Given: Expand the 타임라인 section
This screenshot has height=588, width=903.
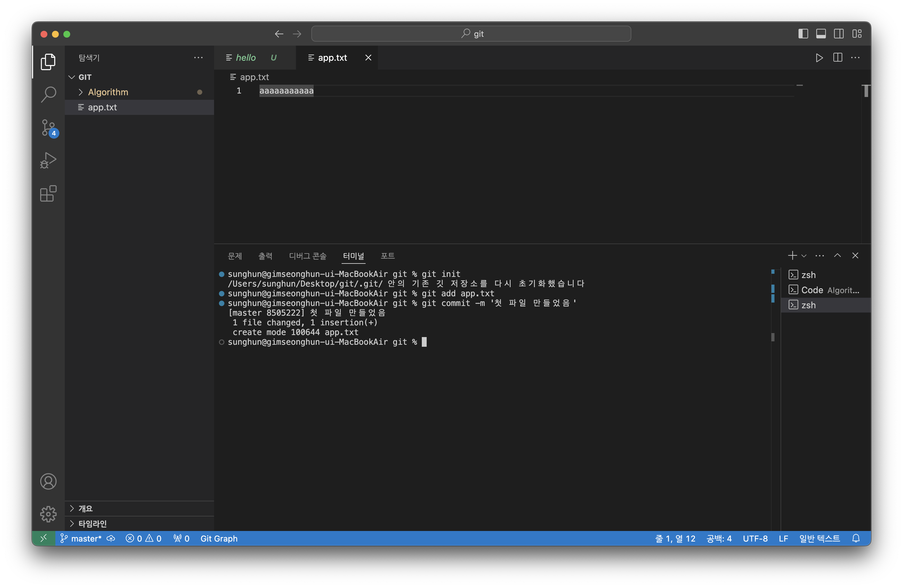Looking at the screenshot, I should coord(92,524).
